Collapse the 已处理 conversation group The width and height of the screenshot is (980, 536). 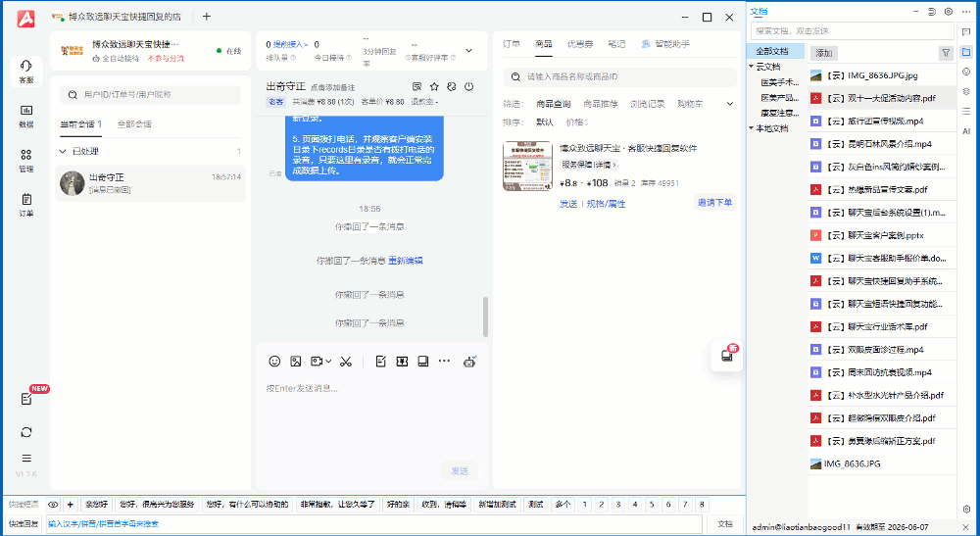pyautogui.click(x=63, y=151)
